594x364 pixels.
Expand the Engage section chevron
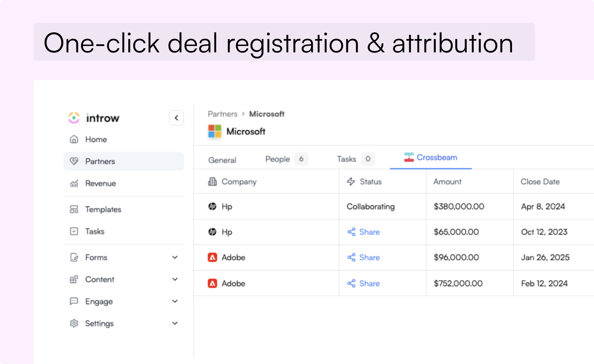tap(175, 301)
